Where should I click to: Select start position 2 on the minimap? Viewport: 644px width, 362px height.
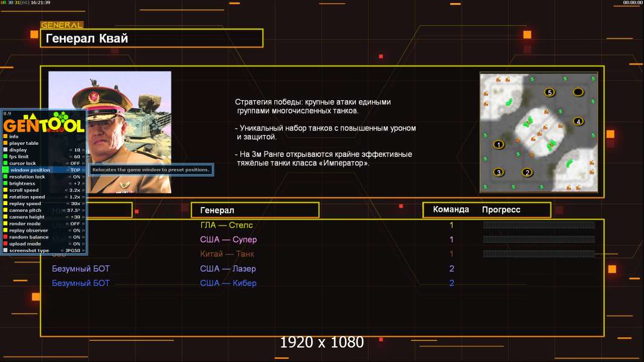(x=527, y=172)
